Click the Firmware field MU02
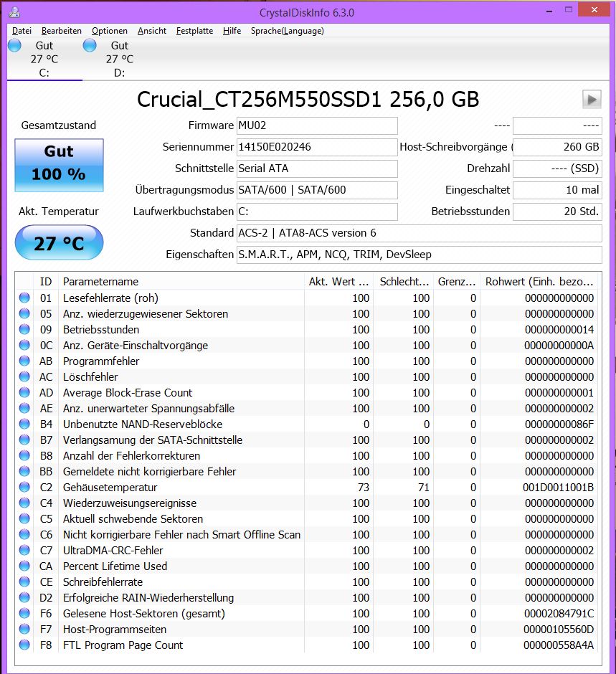 [317, 125]
